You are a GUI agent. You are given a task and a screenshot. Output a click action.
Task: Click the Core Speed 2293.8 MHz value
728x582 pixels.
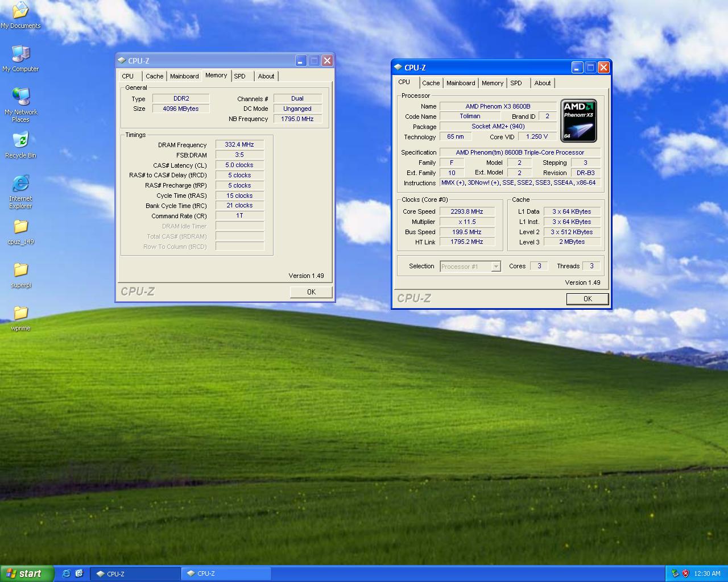click(467, 211)
